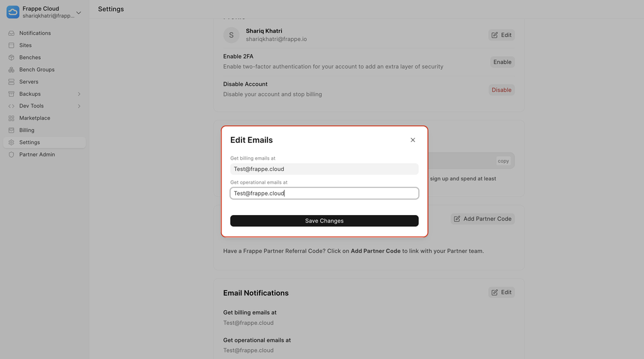Open the Servers sidebar icon
Image resolution: width=644 pixels, height=359 pixels.
tap(11, 82)
